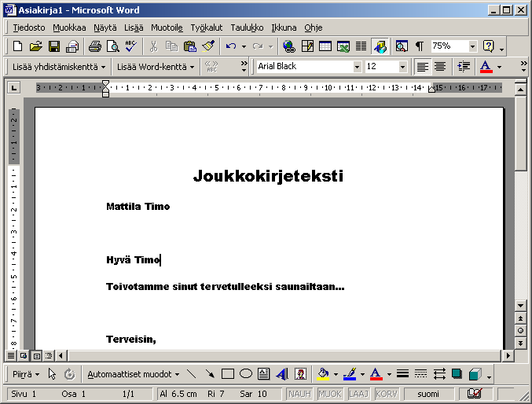Select the Line drawing tool

point(192,374)
